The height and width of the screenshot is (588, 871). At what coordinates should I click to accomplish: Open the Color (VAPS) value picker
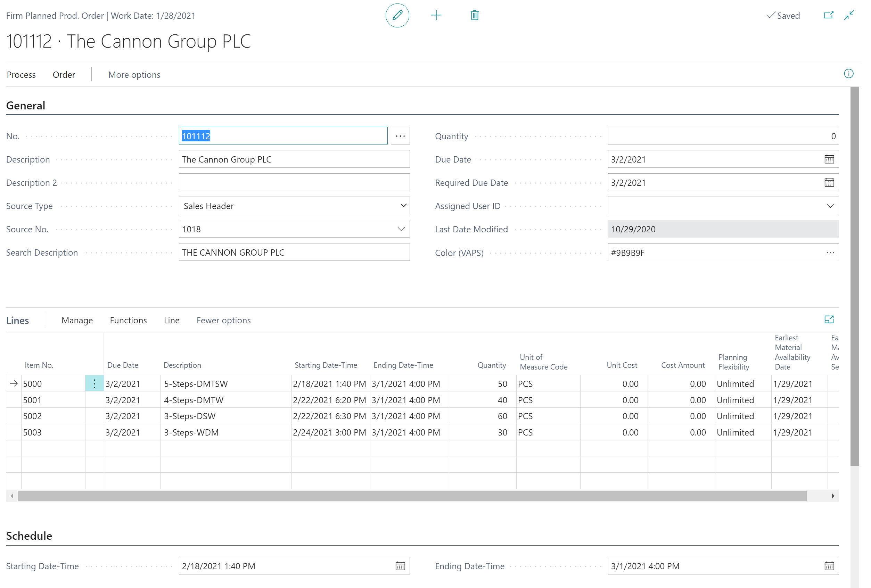point(830,252)
